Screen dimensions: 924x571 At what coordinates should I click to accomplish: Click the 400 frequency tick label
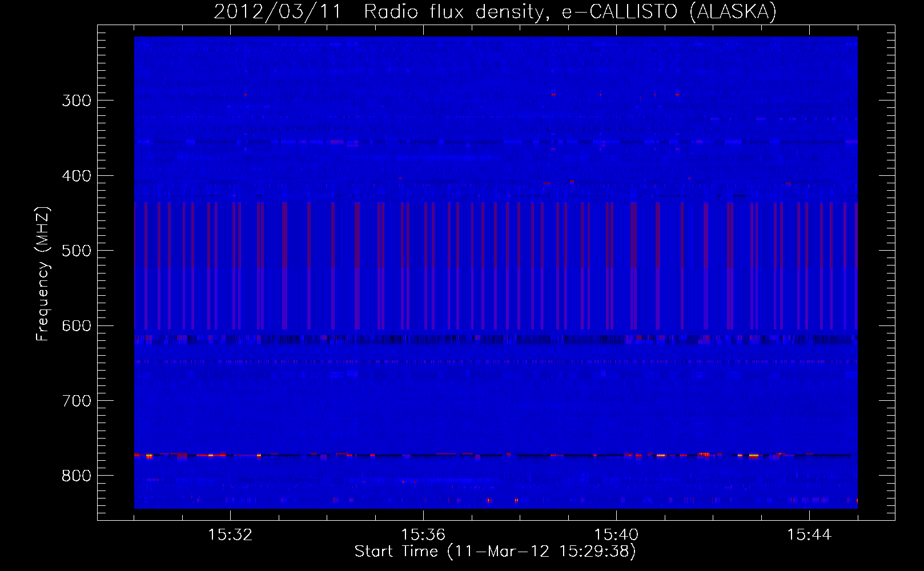77,176
